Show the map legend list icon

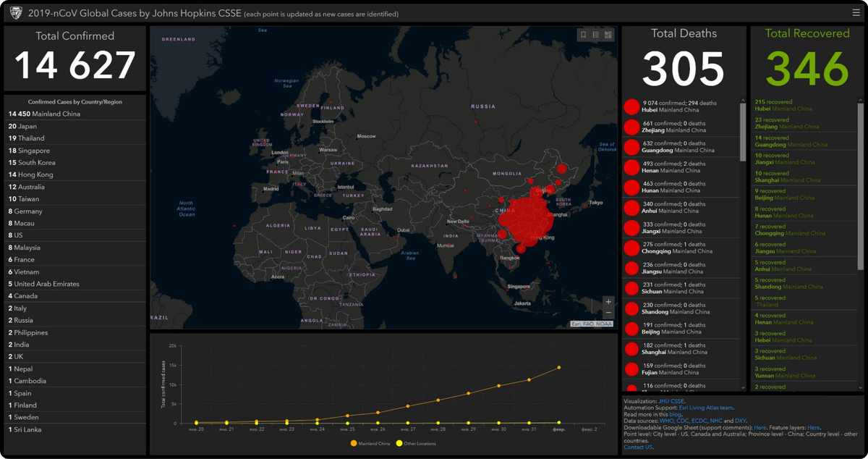pos(596,35)
